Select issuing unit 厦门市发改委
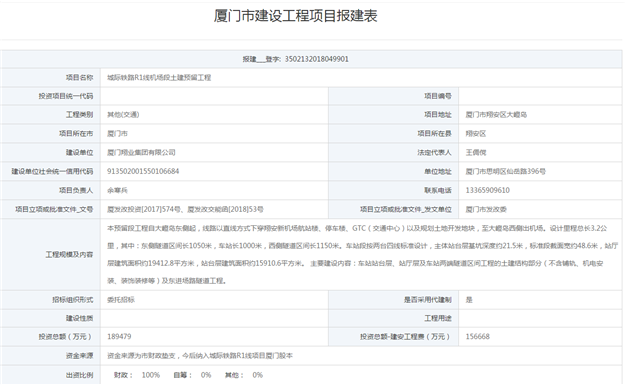 coord(486,209)
